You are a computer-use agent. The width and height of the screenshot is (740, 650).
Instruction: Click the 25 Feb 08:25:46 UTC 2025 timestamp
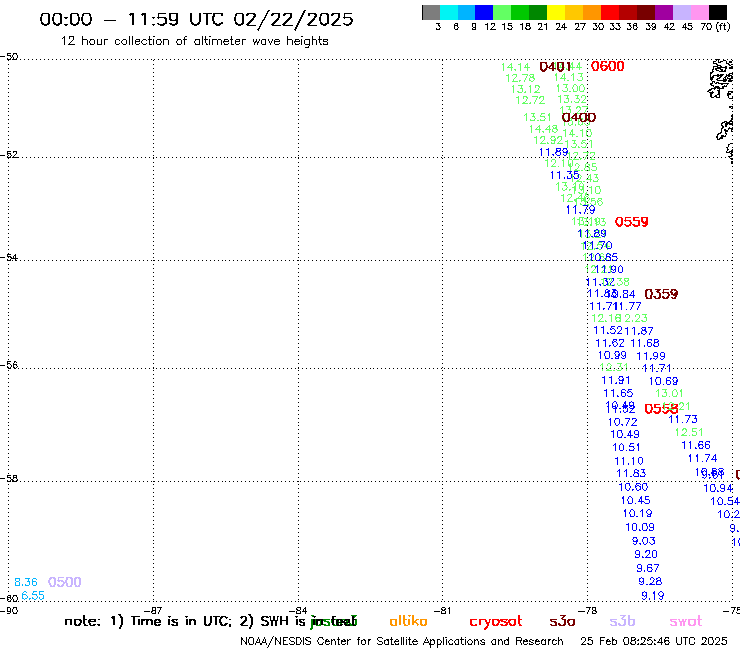click(654, 642)
